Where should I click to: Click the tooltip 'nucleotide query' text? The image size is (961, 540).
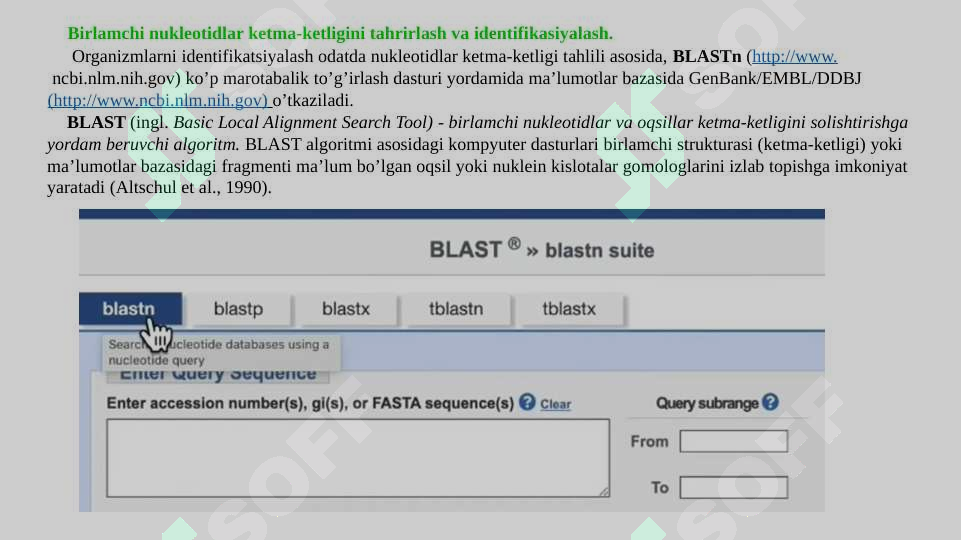click(156, 360)
